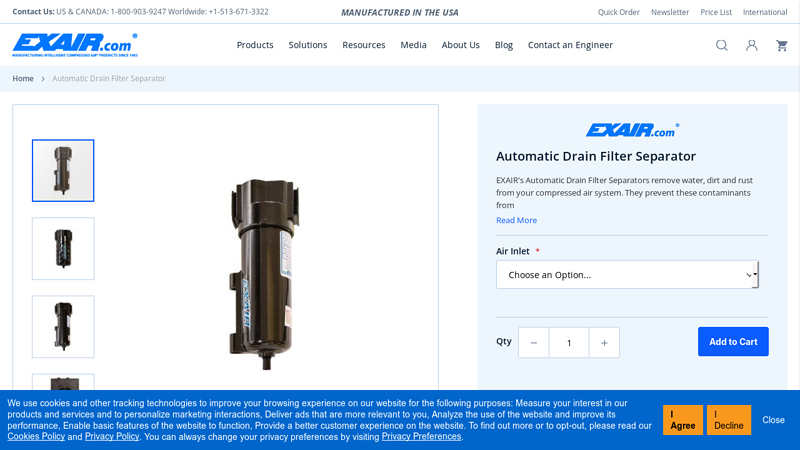Open the Newsletter link
This screenshot has height=450, width=800.
[x=670, y=12]
